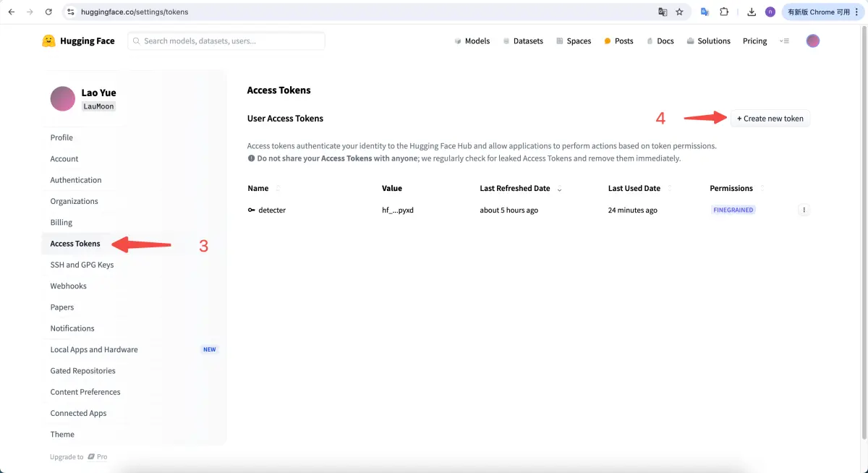The image size is (868, 473).
Task: Go forward with the browser forward arrow
Action: click(x=30, y=12)
